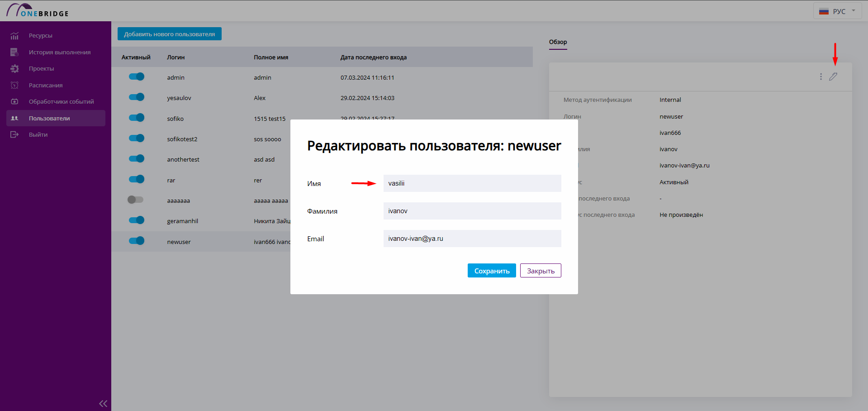
Task: Click the Event Handlers sidebar icon
Action: [x=14, y=101]
